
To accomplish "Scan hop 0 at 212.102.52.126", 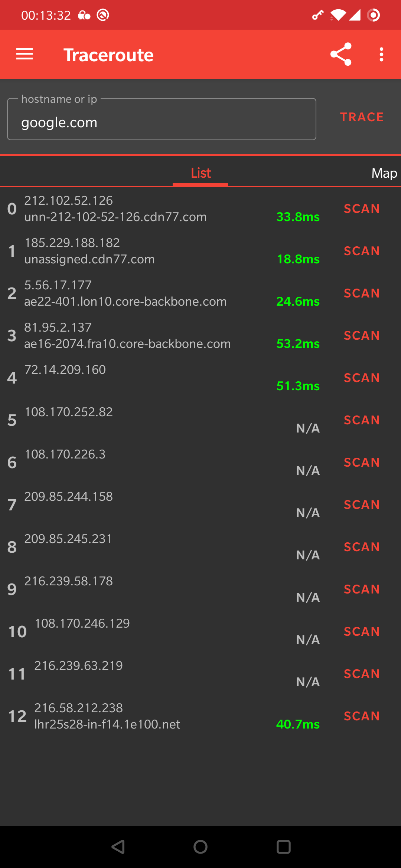I will (362, 209).
